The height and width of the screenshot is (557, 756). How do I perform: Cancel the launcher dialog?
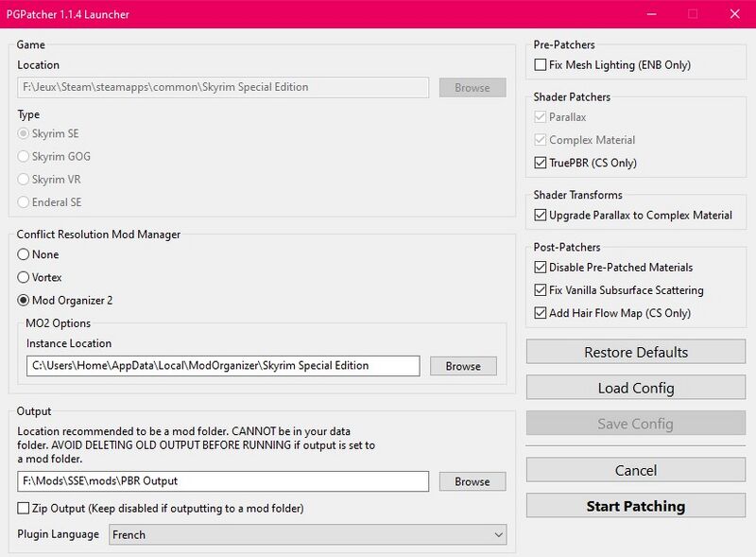point(635,470)
